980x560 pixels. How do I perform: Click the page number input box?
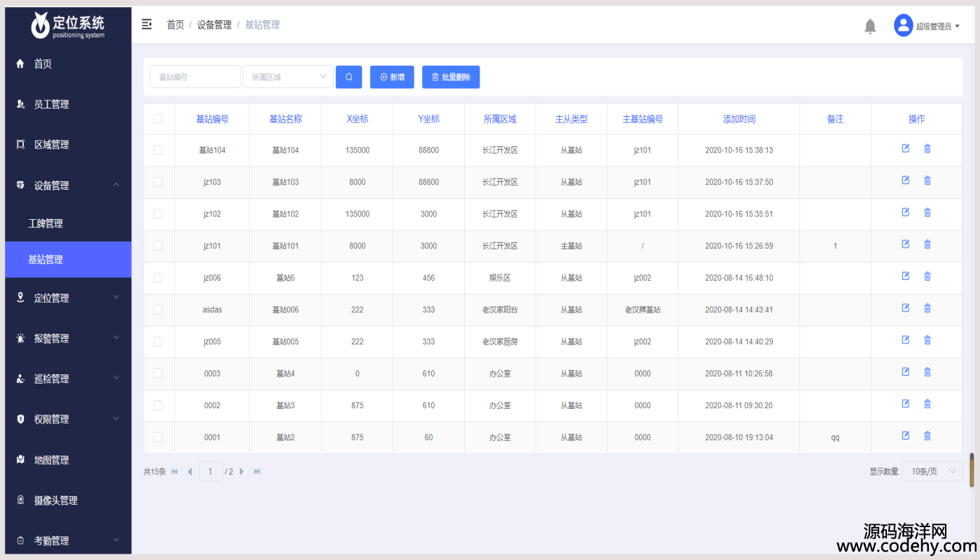pos(211,472)
